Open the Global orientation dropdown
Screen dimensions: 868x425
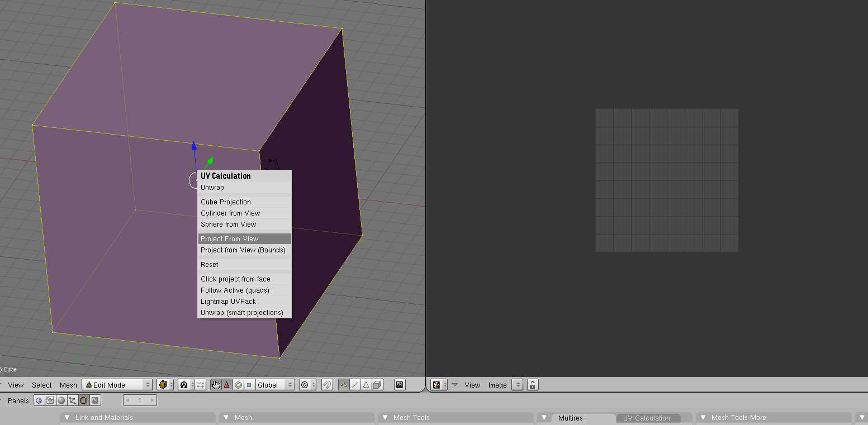click(x=275, y=385)
